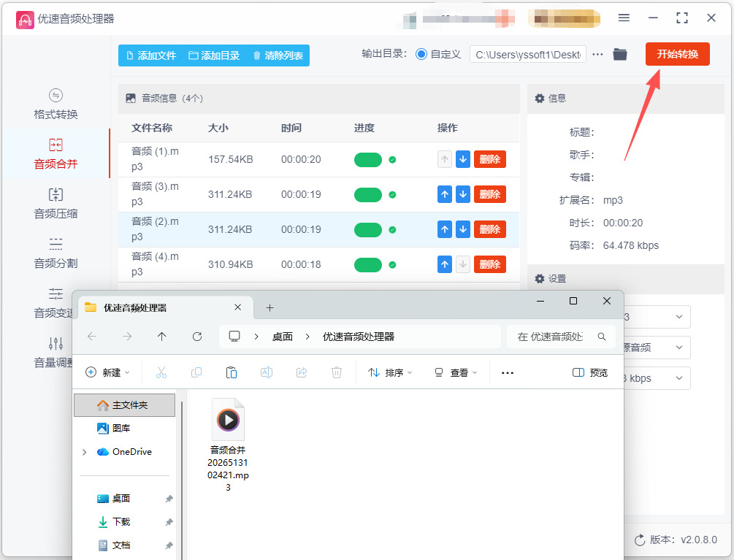
Task: Delete 音频 (1).mp3 from the list
Action: click(489, 159)
